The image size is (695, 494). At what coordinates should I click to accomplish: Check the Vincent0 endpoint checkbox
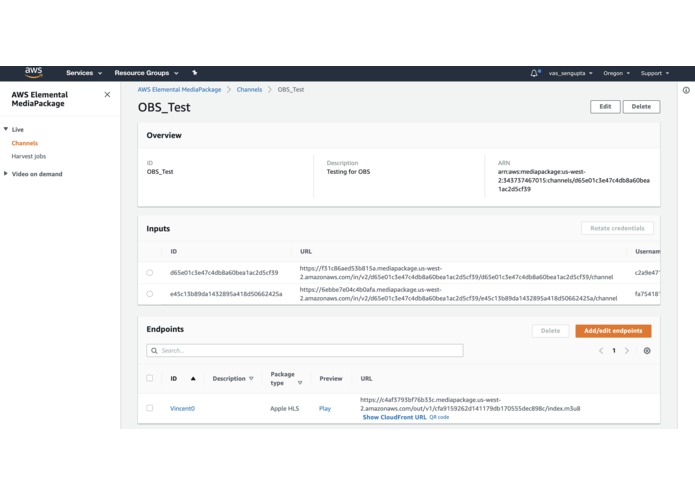(150, 408)
